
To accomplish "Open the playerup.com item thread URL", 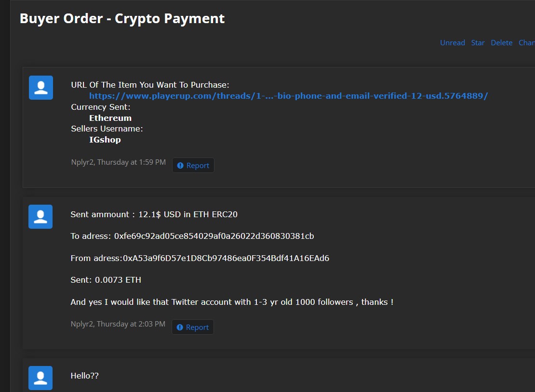I will tap(288, 96).
